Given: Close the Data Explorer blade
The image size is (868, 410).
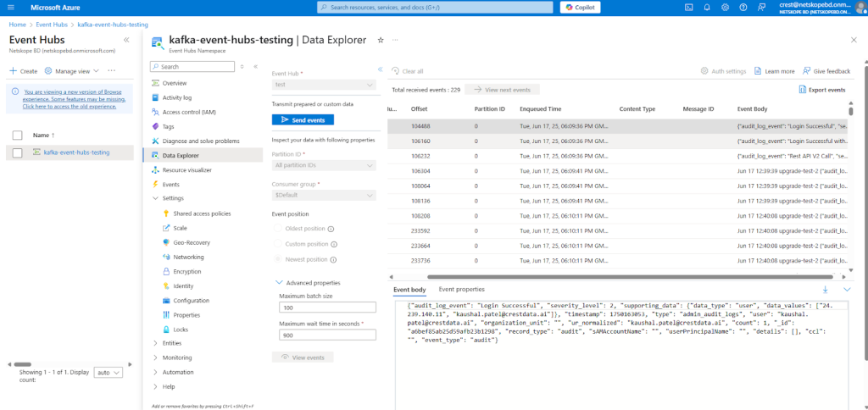Looking at the screenshot, I should [x=853, y=40].
